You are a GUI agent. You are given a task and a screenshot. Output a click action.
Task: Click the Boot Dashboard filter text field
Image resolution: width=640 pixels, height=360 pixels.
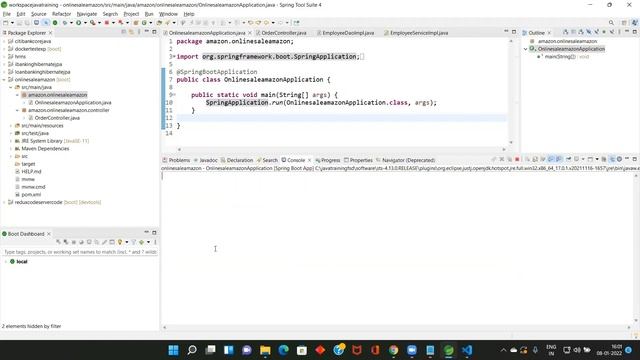[x=80, y=252]
